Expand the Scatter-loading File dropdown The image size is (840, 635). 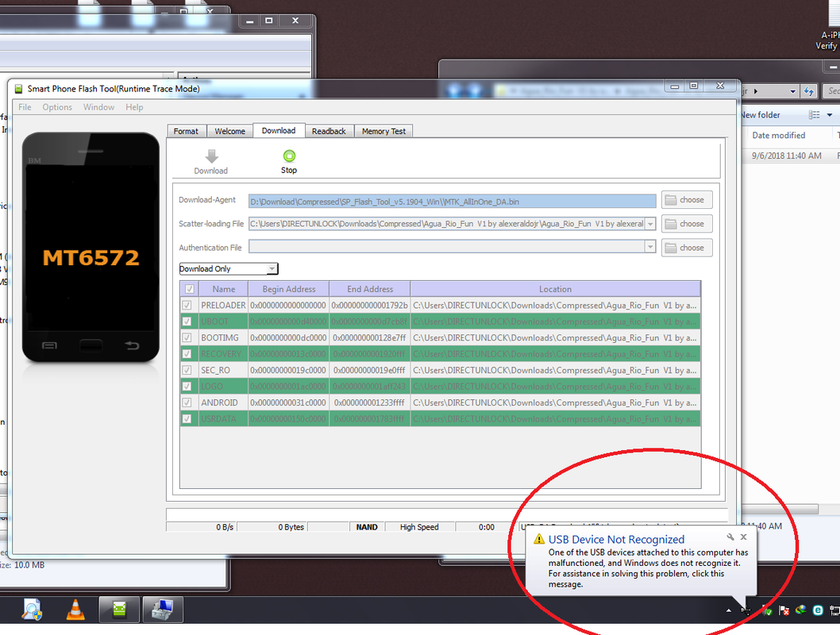pyautogui.click(x=649, y=224)
